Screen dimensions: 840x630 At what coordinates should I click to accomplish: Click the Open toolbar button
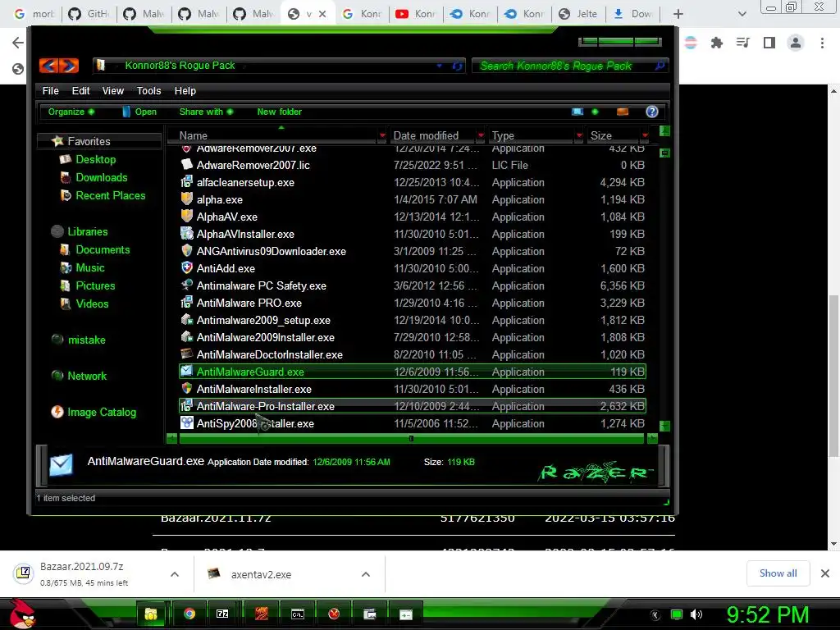[x=139, y=112]
